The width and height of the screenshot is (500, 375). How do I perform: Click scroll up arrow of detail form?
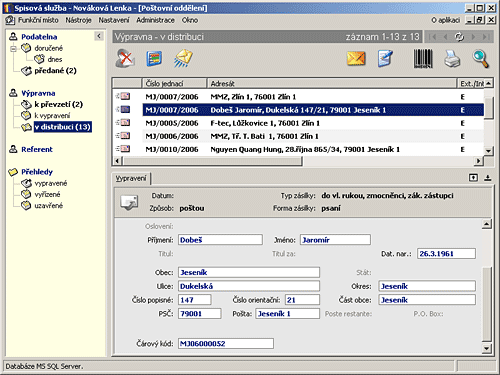(x=487, y=224)
